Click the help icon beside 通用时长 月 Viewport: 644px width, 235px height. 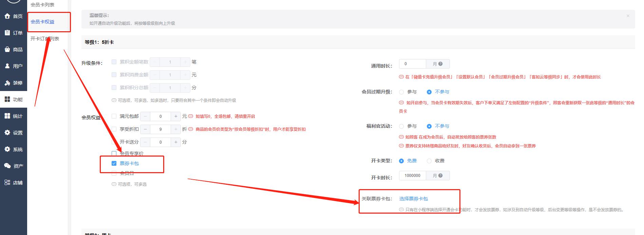(x=440, y=64)
